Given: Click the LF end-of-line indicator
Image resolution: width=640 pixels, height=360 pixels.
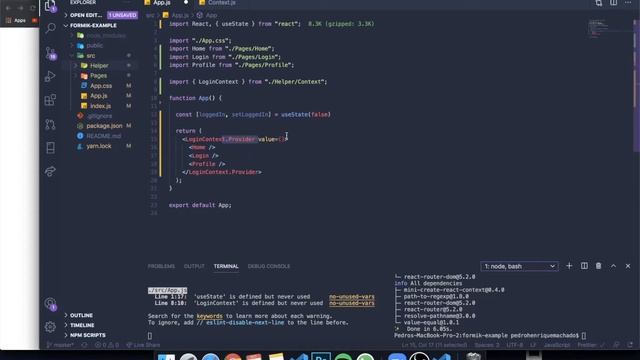Looking at the screenshot, I should (533, 345).
